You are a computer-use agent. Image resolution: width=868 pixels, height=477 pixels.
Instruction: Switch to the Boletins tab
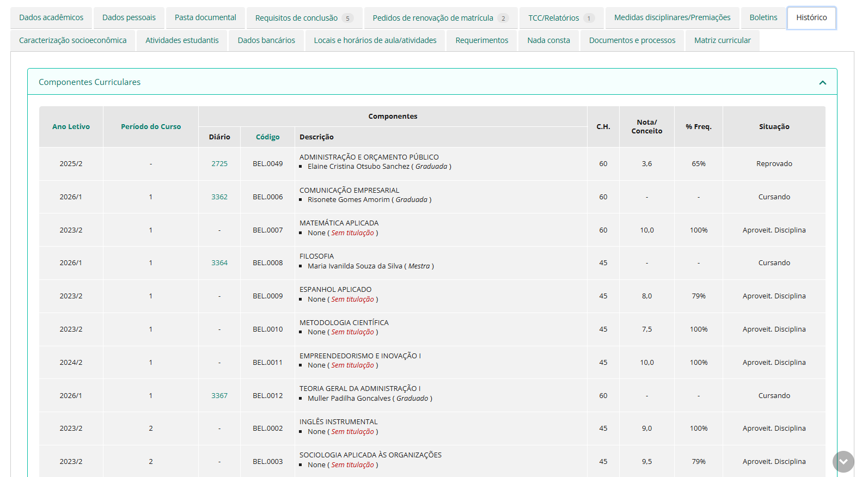pyautogui.click(x=763, y=18)
